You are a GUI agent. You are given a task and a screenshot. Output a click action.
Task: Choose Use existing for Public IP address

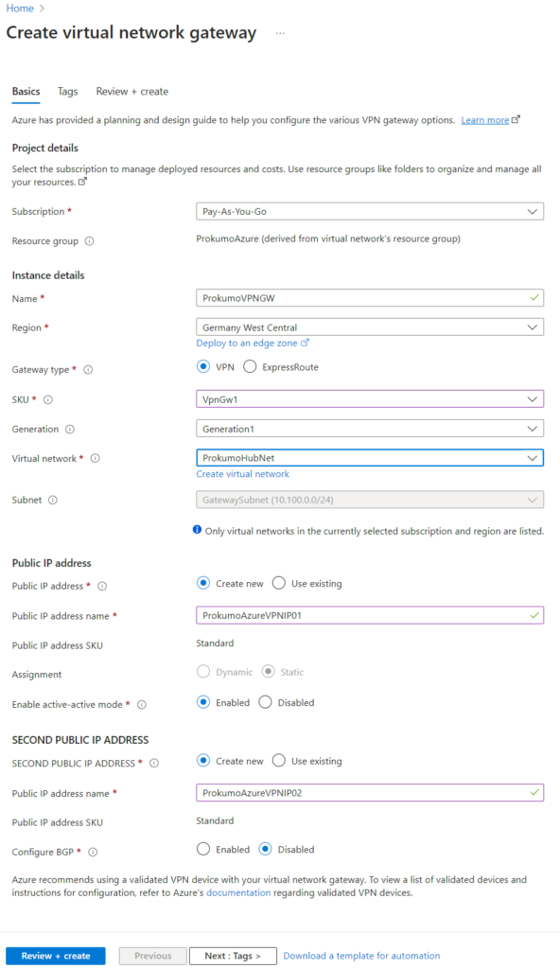(279, 583)
